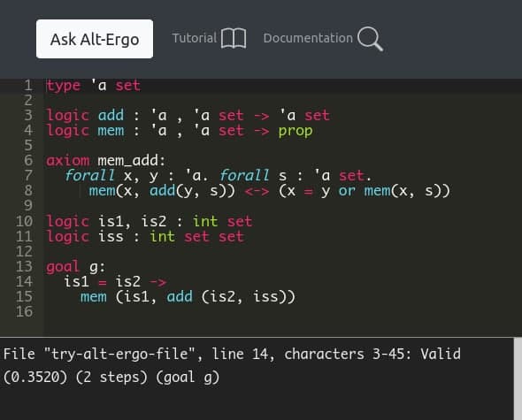Open the Documentation link text
Screen dimensions: 522x420
tap(308, 38)
